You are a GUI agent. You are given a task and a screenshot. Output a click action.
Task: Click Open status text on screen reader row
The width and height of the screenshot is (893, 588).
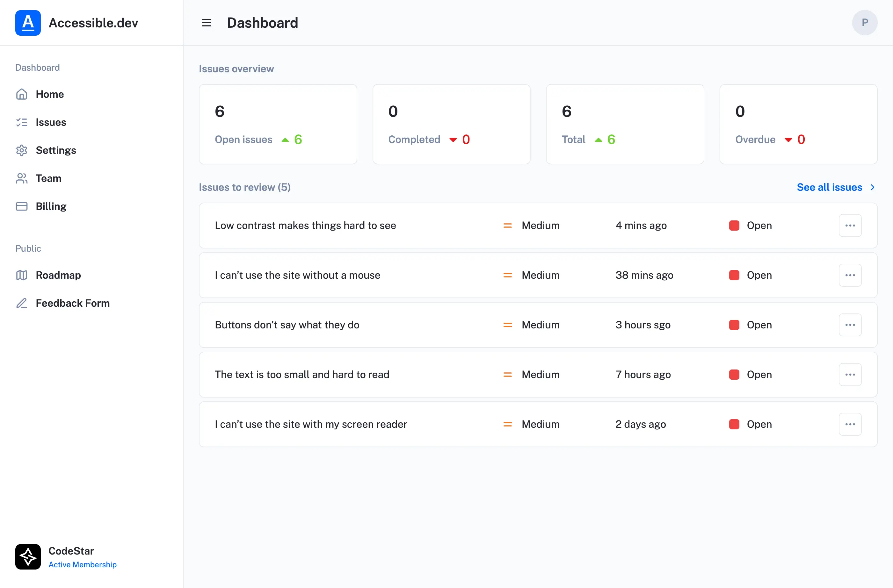[759, 424]
